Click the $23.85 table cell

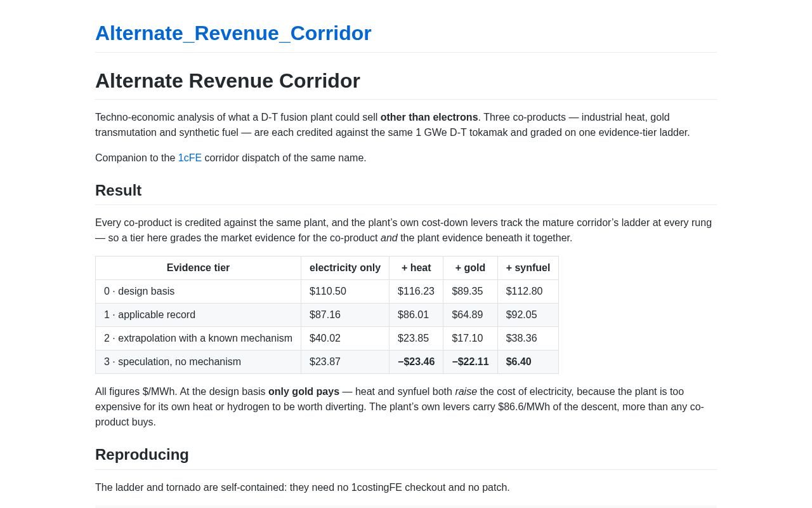[x=416, y=338]
